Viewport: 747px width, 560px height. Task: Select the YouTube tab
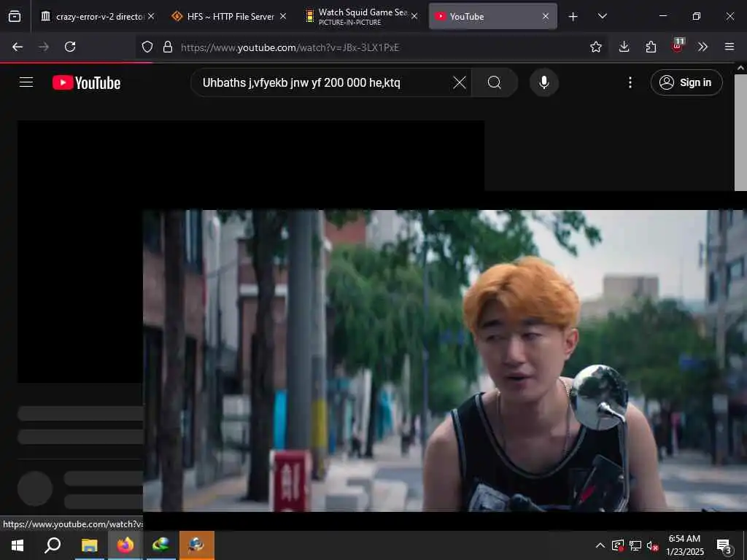pos(492,16)
